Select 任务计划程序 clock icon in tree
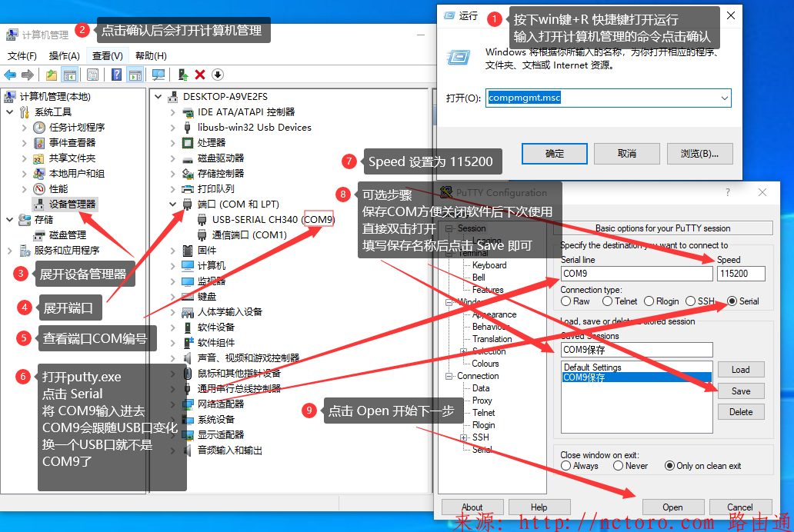This screenshot has height=532, width=794. click(x=39, y=128)
